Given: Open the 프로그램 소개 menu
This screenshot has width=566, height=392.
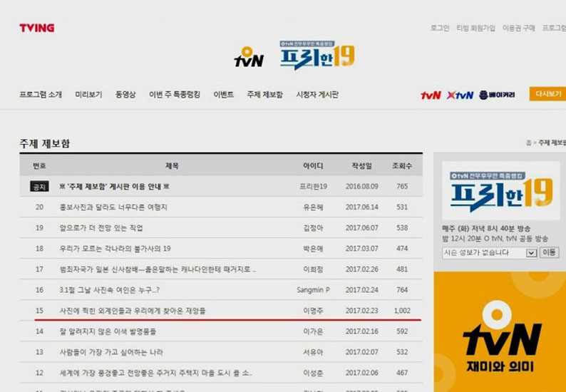Looking at the screenshot, I should (x=41, y=95).
